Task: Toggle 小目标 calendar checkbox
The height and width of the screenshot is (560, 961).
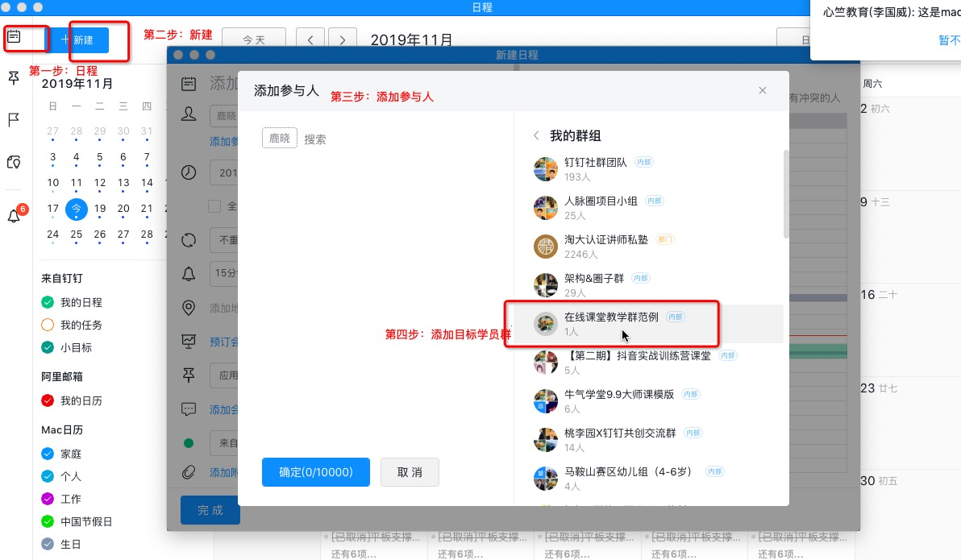Action: [48, 347]
